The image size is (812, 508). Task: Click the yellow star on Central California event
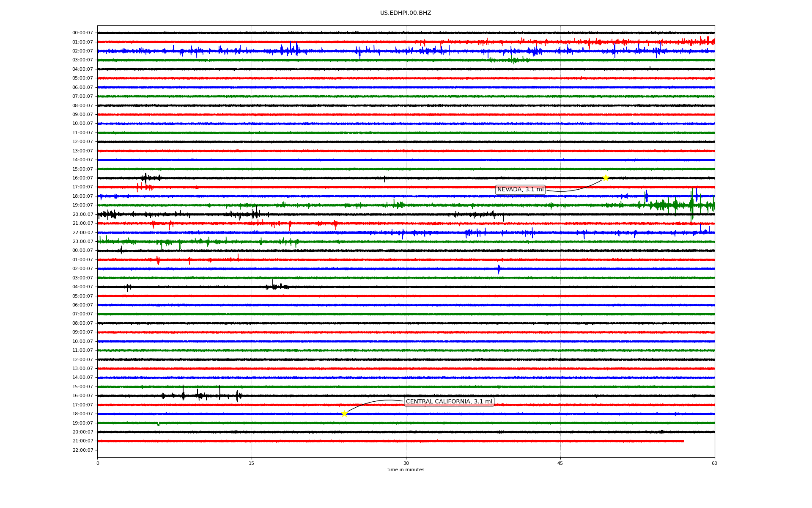coord(344,414)
